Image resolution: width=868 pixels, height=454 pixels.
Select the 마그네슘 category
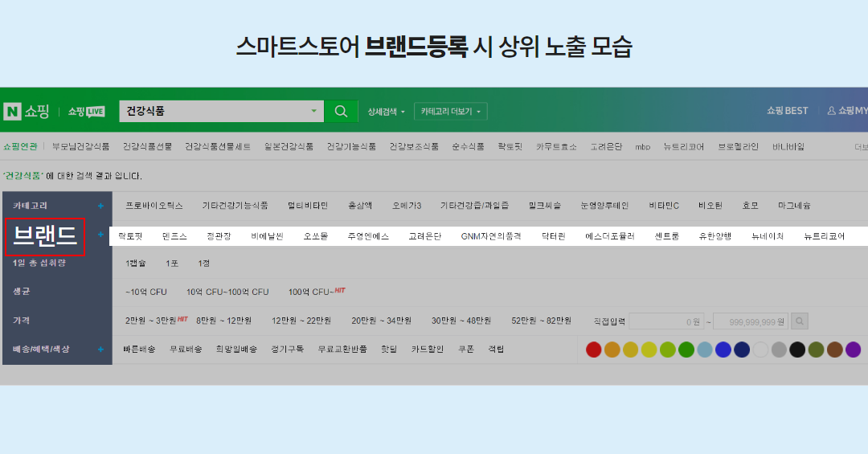point(794,206)
